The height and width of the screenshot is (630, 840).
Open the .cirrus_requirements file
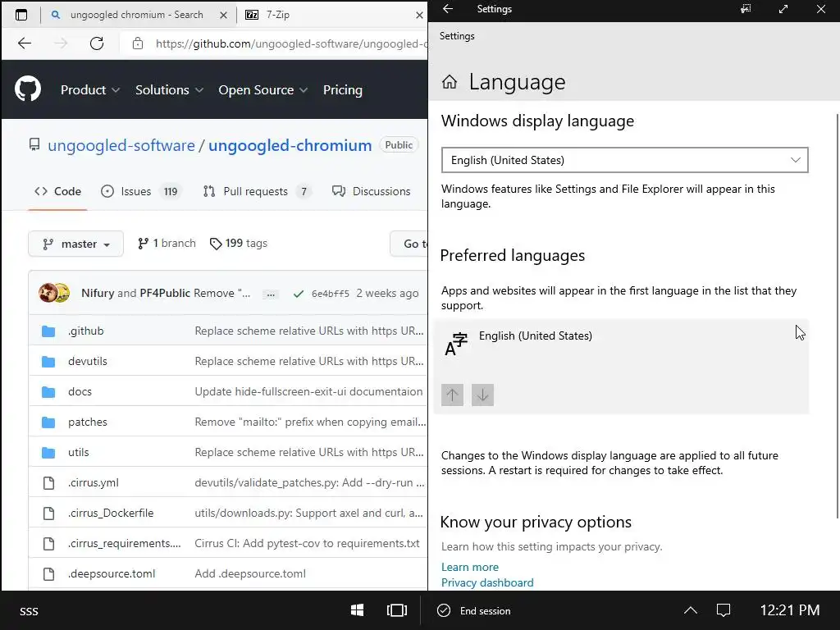[125, 543]
